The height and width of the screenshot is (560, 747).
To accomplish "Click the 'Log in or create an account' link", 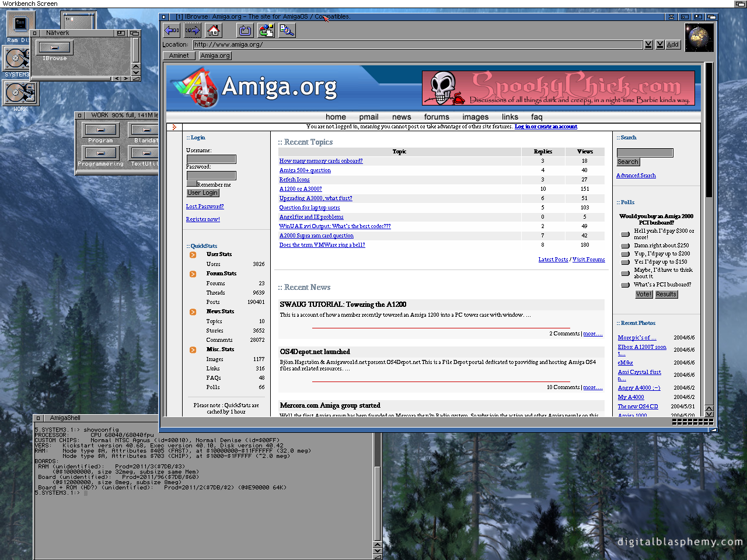I will (546, 127).
